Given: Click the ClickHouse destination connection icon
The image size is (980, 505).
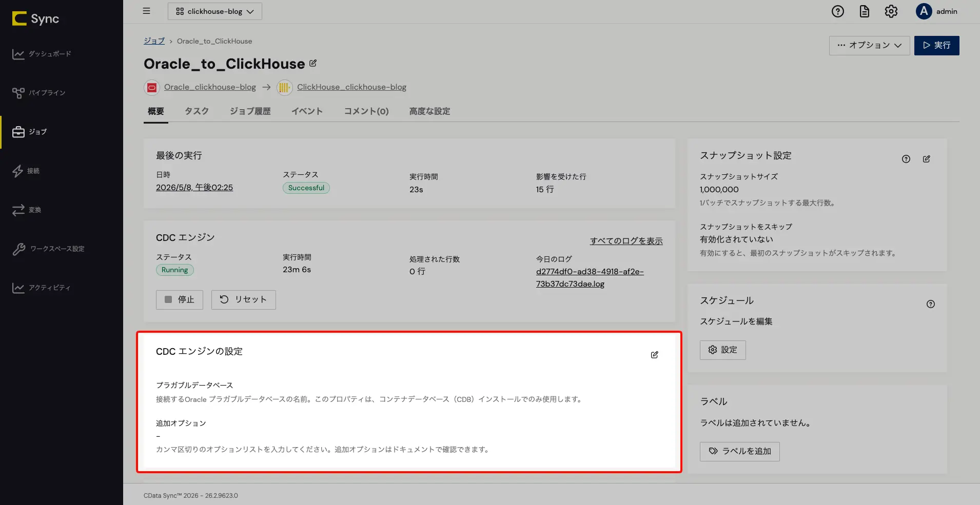Looking at the screenshot, I should pos(284,88).
